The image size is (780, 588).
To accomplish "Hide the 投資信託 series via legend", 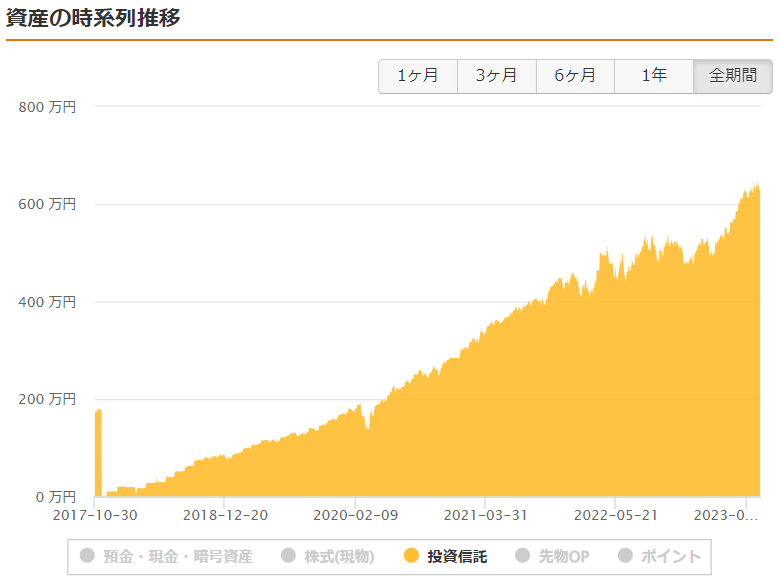I will 445,556.
